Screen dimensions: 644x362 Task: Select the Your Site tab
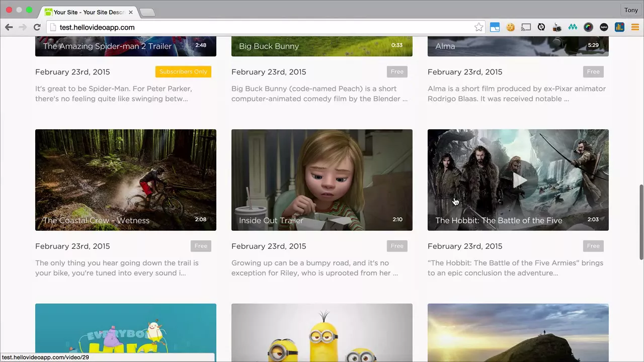(x=88, y=12)
